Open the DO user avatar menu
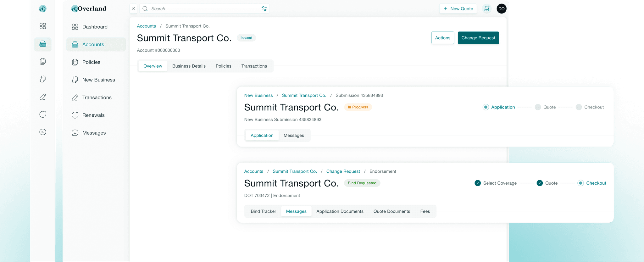Viewport: 644px width, 262px height. point(502,9)
